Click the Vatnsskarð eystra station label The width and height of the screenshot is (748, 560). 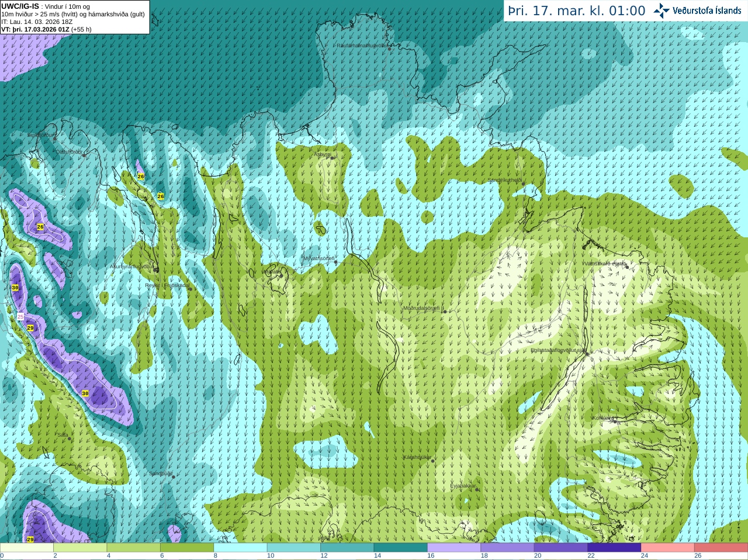point(604,264)
